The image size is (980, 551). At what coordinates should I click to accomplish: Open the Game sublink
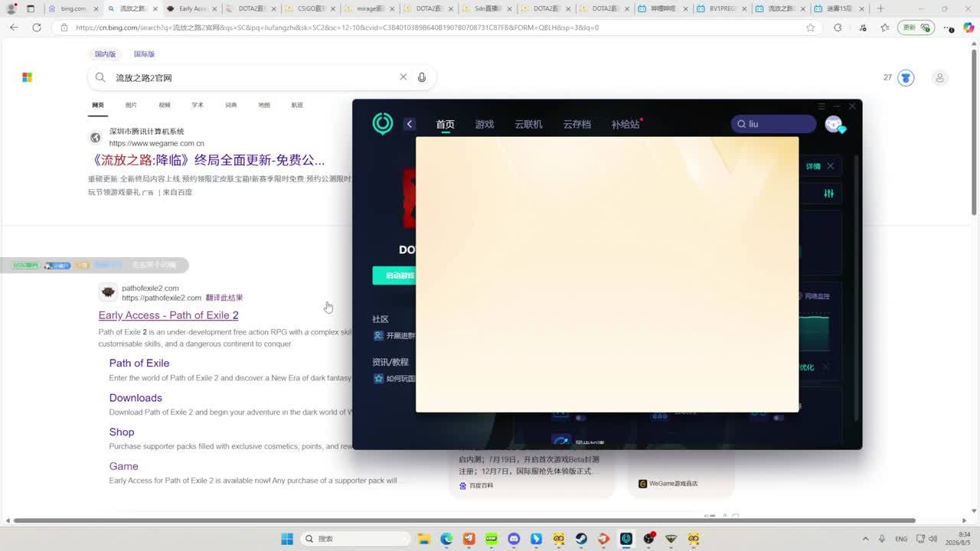click(x=124, y=466)
